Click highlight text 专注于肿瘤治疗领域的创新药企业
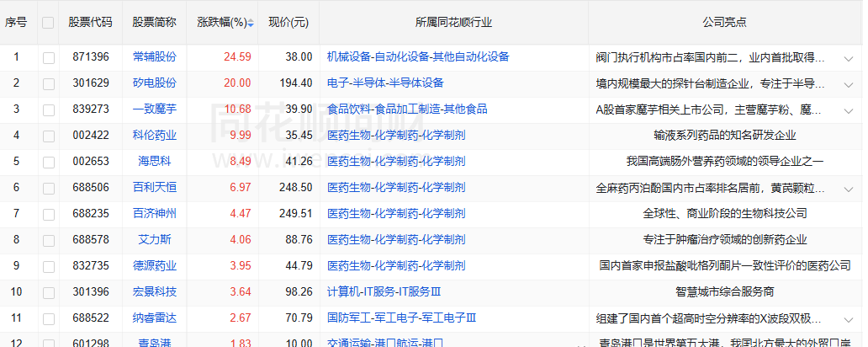This screenshot has height=347, width=868. 725,239
